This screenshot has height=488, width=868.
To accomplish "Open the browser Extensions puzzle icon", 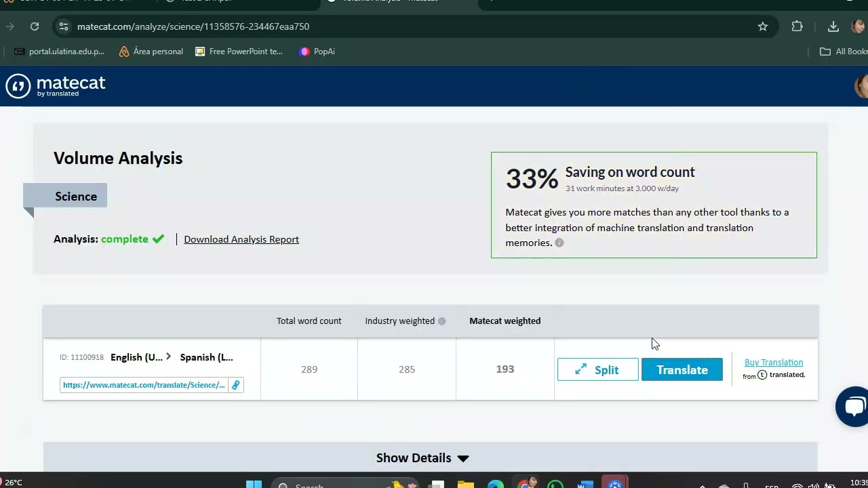I will tap(797, 26).
